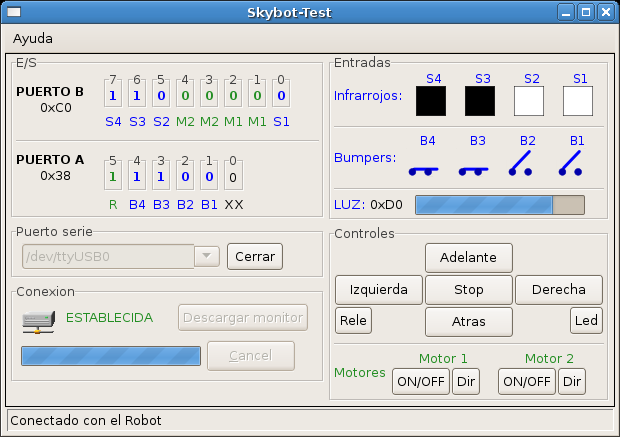Viewport: 620px width, 437px height.
Task: Toggle the Rele relay button
Action: pyautogui.click(x=352, y=321)
